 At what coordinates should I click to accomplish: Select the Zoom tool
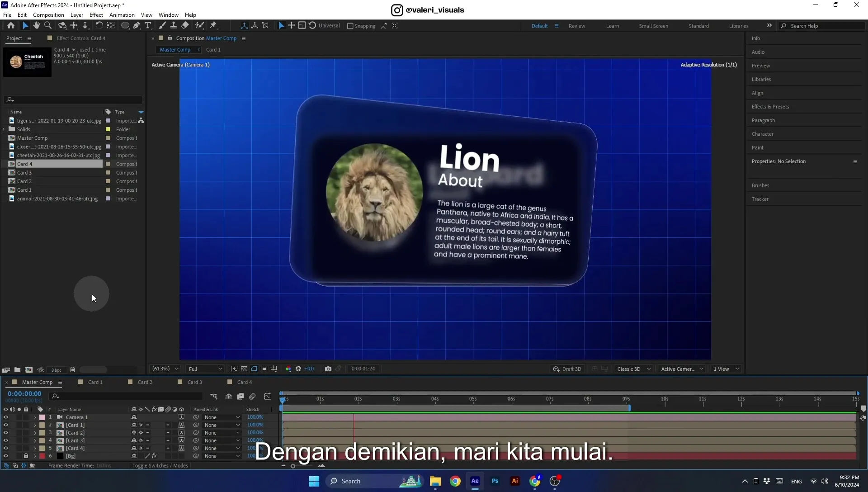[x=48, y=26]
